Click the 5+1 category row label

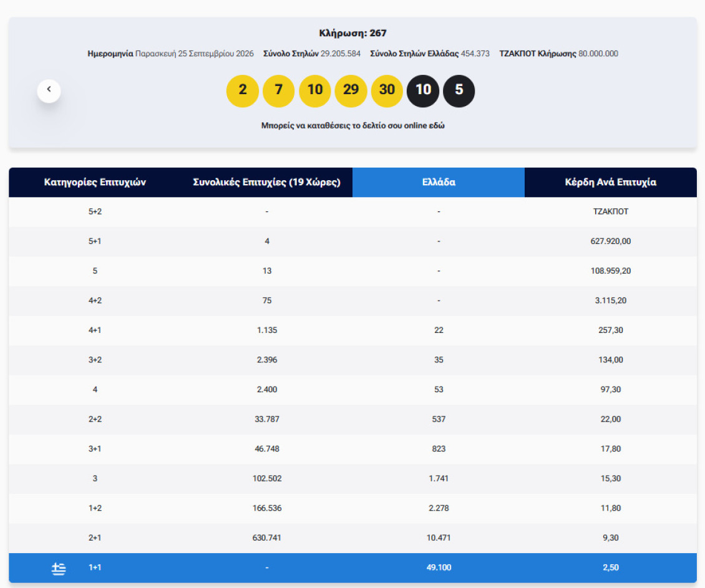pyautogui.click(x=95, y=241)
